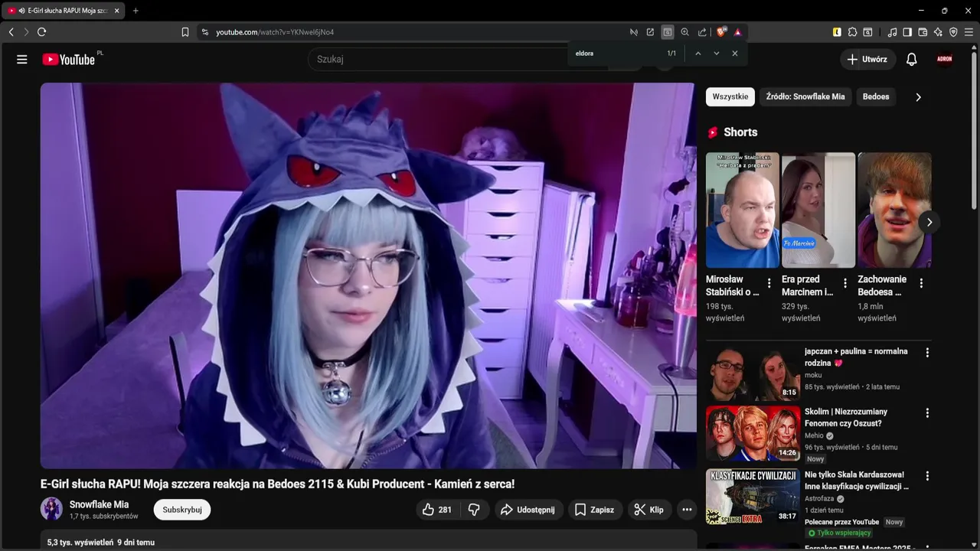Click the find bar text field containing eldora
The image size is (980, 551).
[616, 54]
